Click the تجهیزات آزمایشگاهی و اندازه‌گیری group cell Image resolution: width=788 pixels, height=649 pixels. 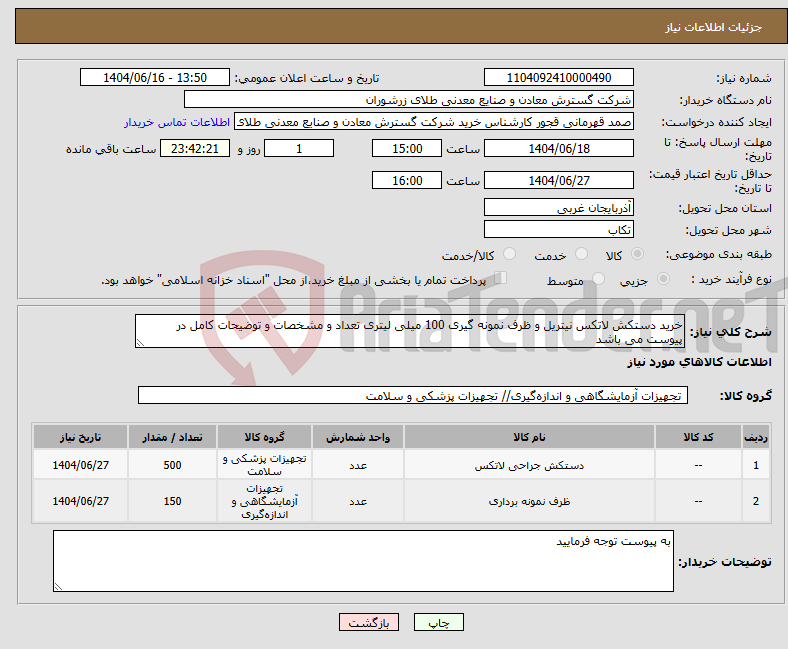click(x=264, y=501)
